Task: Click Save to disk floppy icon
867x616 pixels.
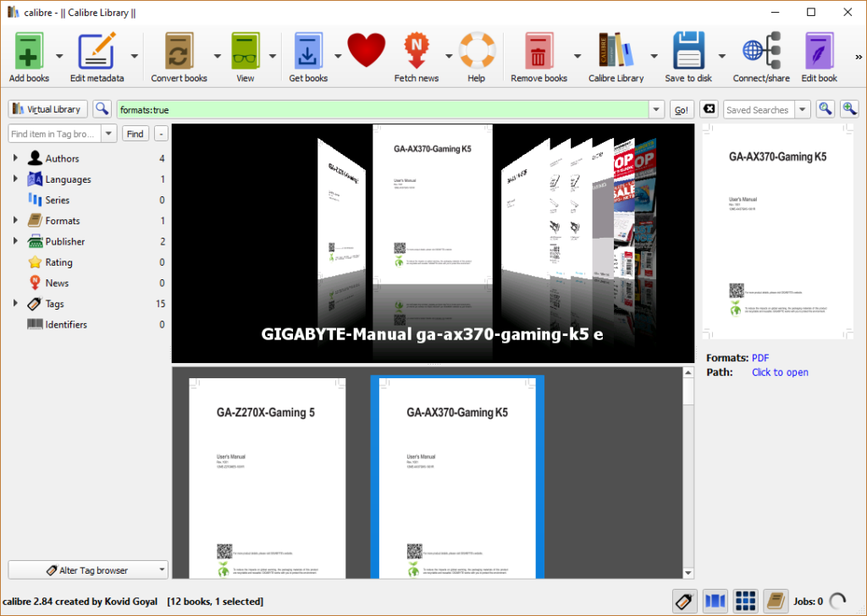Action: (x=688, y=51)
